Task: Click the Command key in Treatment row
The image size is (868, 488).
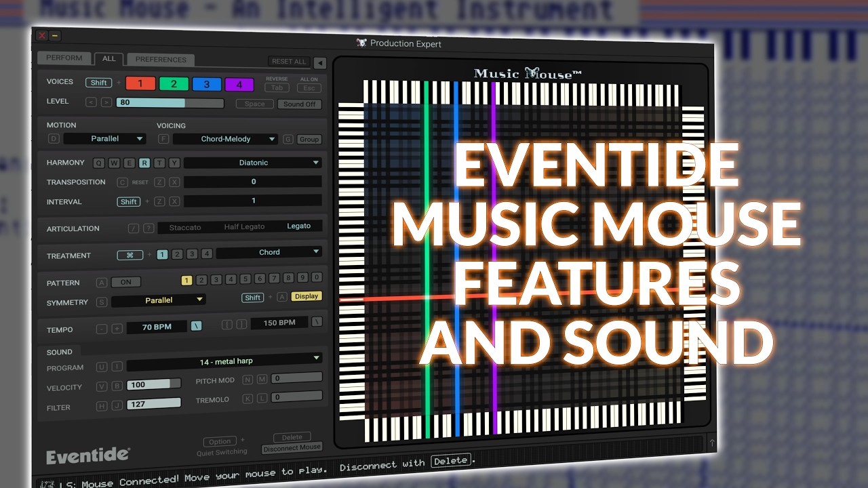Action: [130, 256]
